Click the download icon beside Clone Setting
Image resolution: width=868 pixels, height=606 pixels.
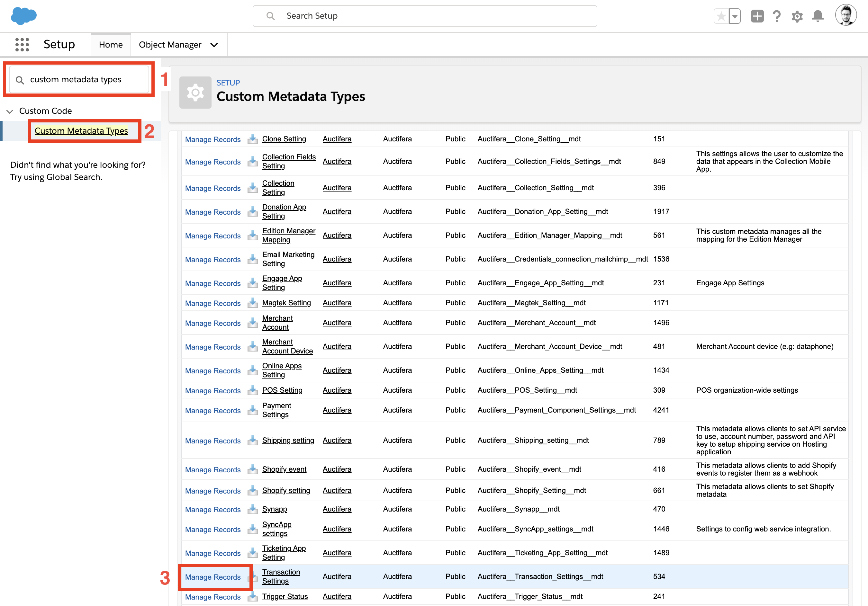(253, 139)
